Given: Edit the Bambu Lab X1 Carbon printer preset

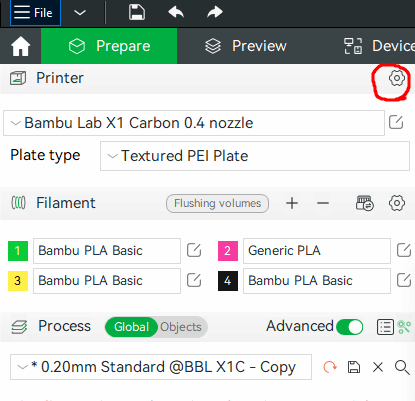Looking at the screenshot, I should point(396,122).
